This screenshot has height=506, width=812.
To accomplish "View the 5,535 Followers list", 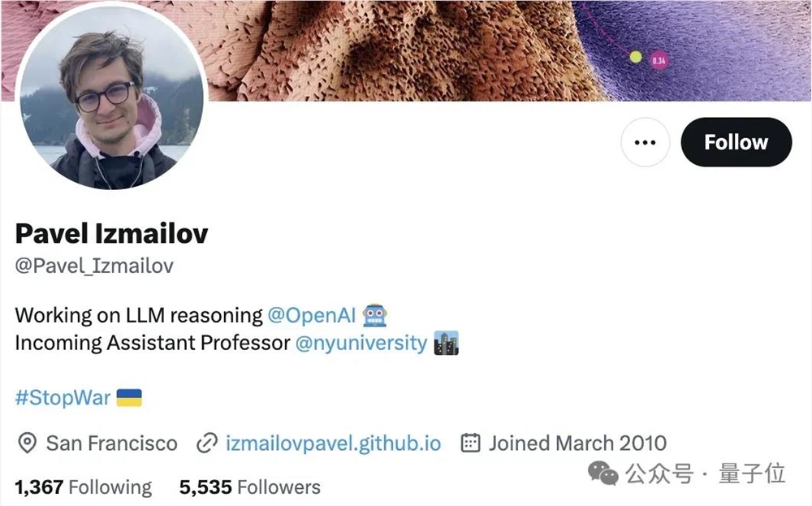I will click(x=249, y=487).
